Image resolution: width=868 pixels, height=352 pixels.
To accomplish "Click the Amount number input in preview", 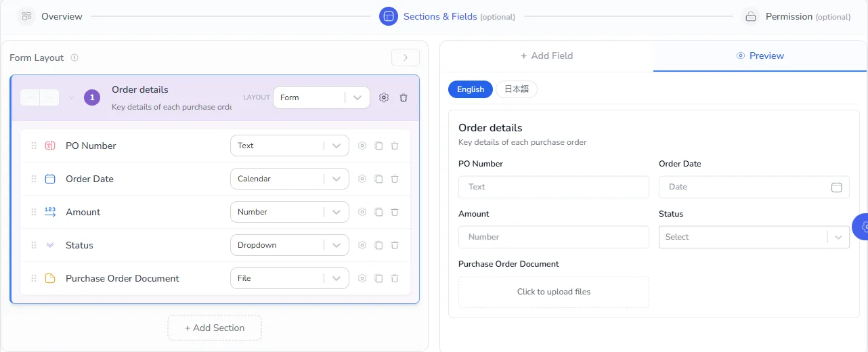I will tap(554, 237).
